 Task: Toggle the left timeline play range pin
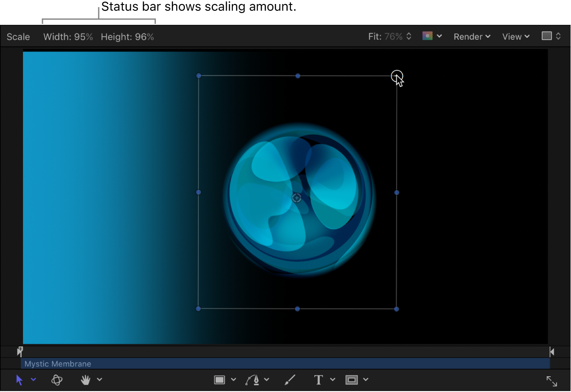coord(20,351)
